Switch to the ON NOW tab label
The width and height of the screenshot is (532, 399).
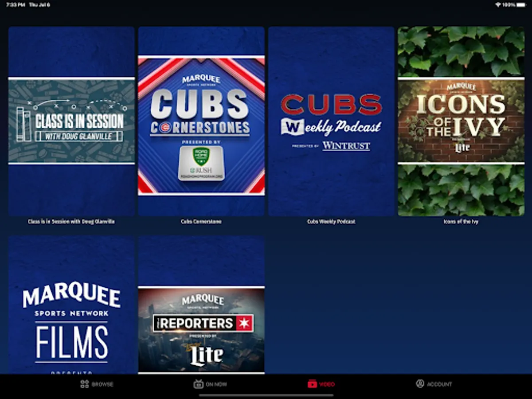coord(216,384)
